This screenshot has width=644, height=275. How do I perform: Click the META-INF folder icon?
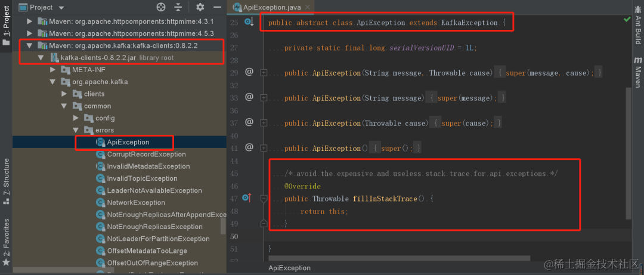pyautogui.click(x=66, y=69)
